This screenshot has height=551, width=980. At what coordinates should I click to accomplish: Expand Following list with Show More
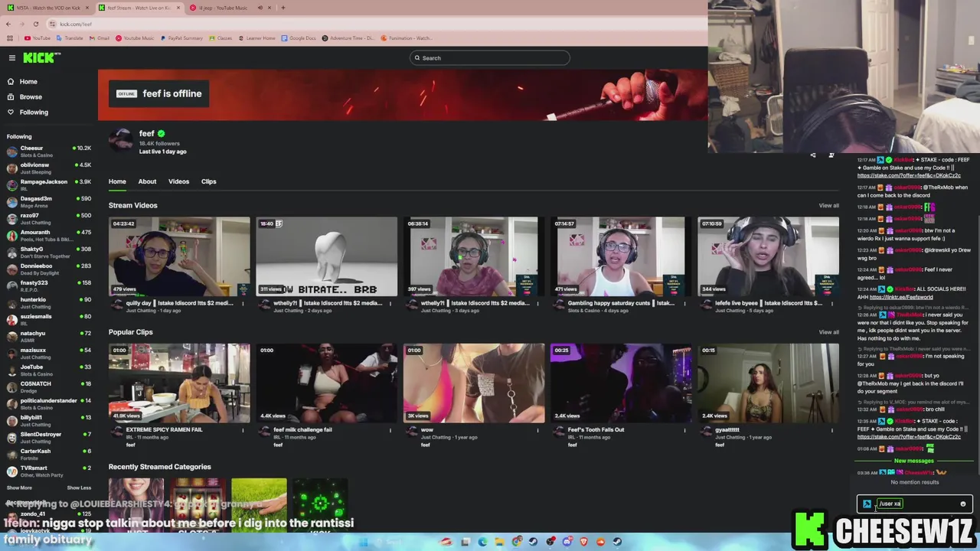(x=19, y=487)
